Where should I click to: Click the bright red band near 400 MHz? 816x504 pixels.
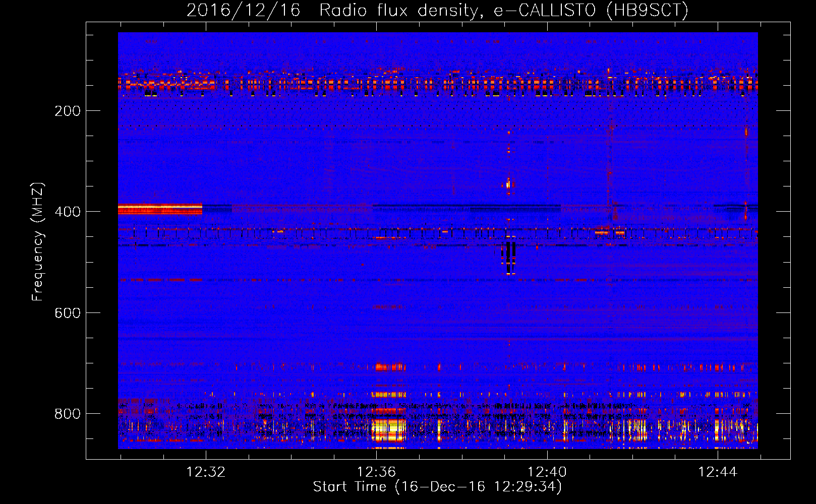[160, 209]
